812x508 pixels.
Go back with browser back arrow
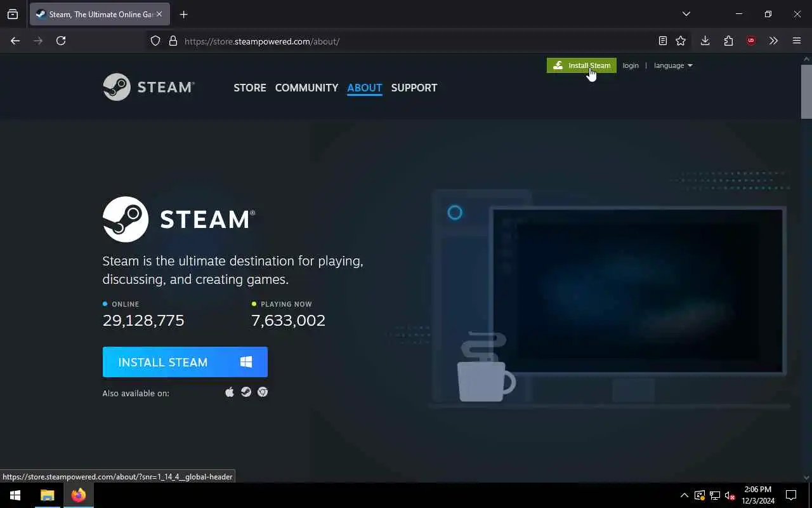pyautogui.click(x=15, y=41)
